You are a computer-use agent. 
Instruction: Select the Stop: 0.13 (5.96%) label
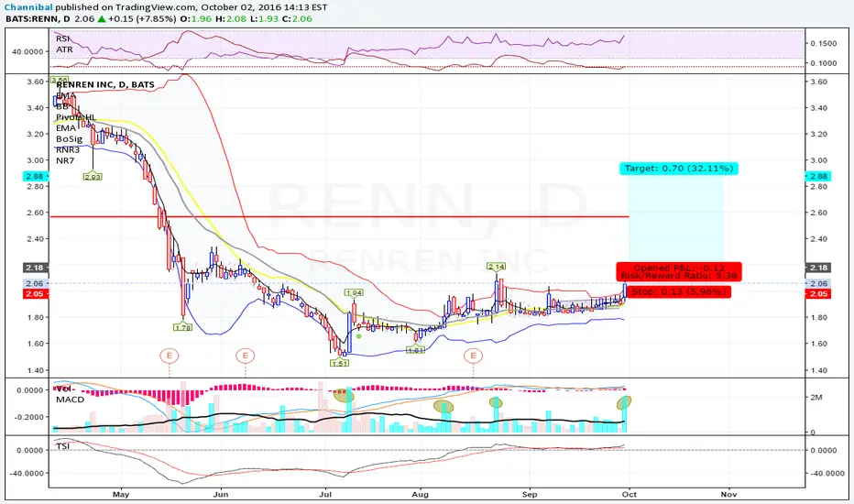coord(679,292)
